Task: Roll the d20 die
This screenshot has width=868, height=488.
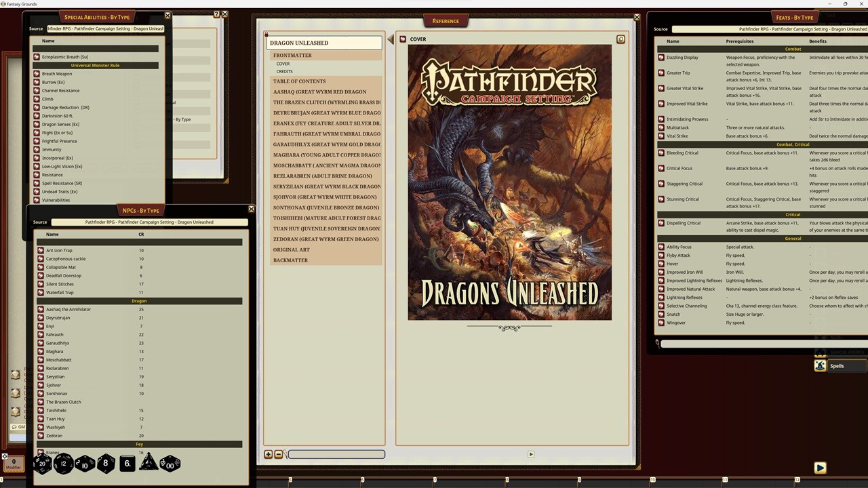Action: [x=42, y=464]
